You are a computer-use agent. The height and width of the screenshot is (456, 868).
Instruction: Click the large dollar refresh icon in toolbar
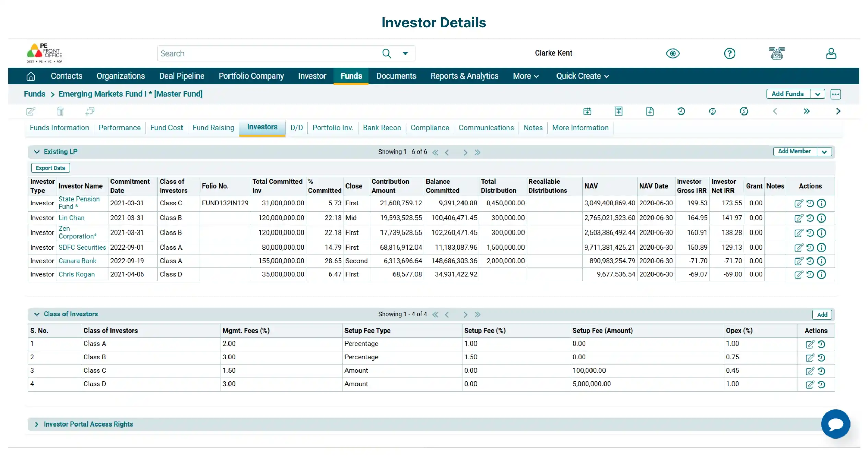(x=744, y=111)
